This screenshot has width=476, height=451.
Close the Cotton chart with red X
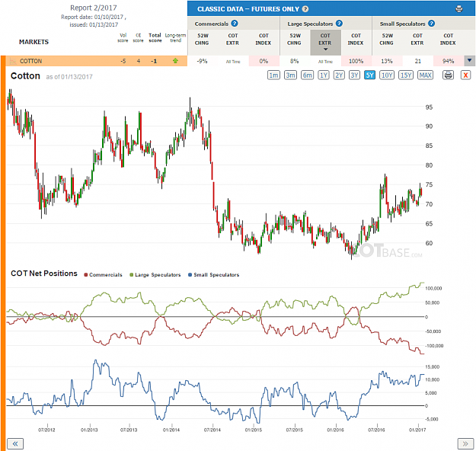(x=465, y=75)
